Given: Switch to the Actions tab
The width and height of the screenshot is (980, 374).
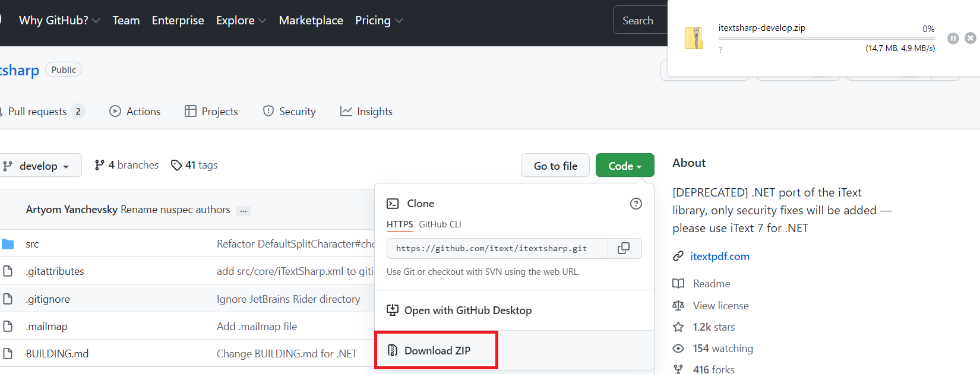Looking at the screenshot, I should [x=135, y=111].
